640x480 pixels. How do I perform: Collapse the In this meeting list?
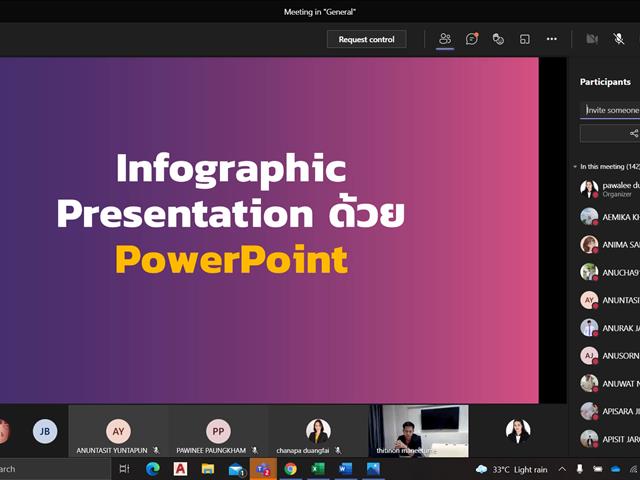575,167
